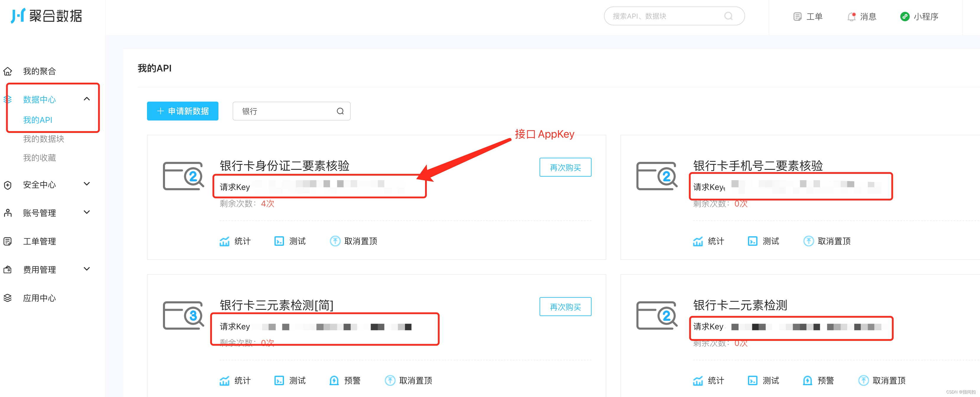Click 银行卡手机号二要素核验 card icon
The image size is (980, 397).
pos(657,176)
